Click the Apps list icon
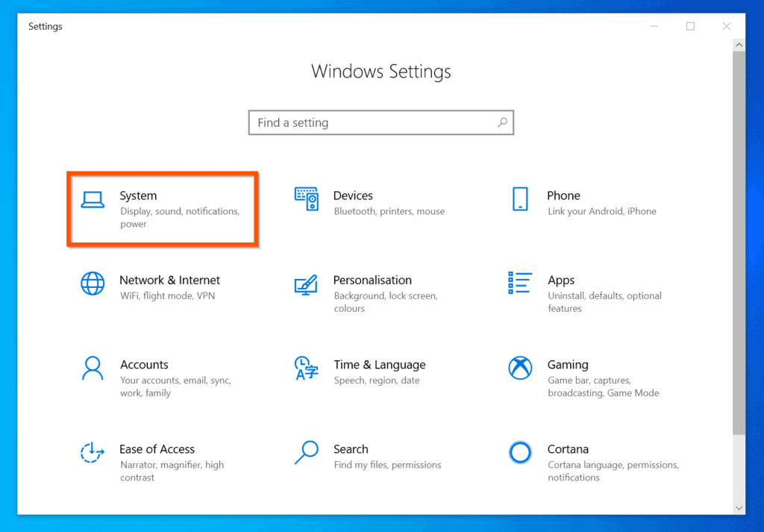The image size is (764, 532). tap(520, 284)
